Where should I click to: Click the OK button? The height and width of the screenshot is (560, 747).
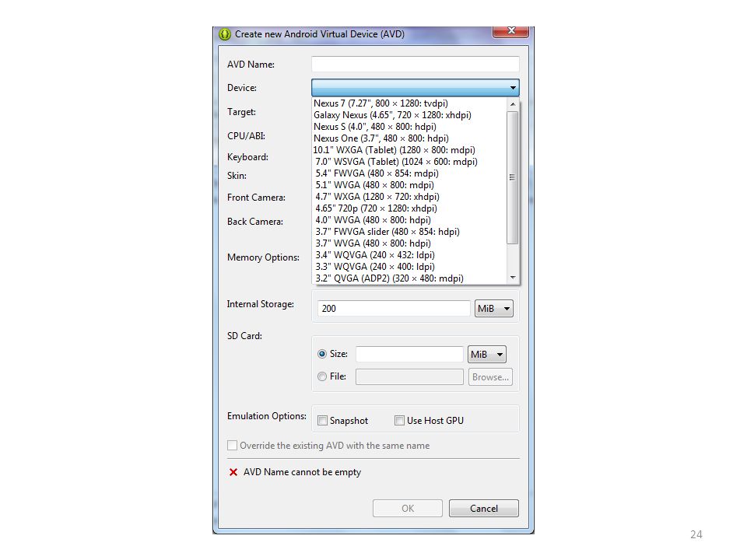point(407,508)
